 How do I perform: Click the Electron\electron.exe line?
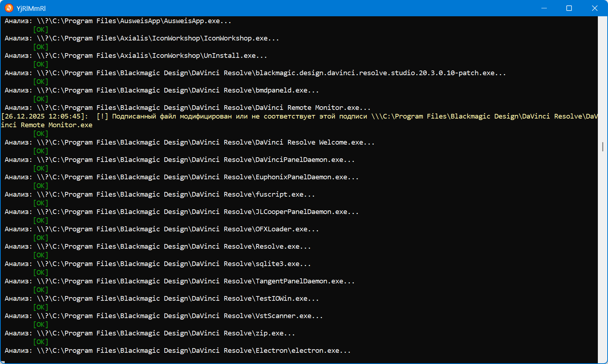pyautogui.click(x=177, y=351)
